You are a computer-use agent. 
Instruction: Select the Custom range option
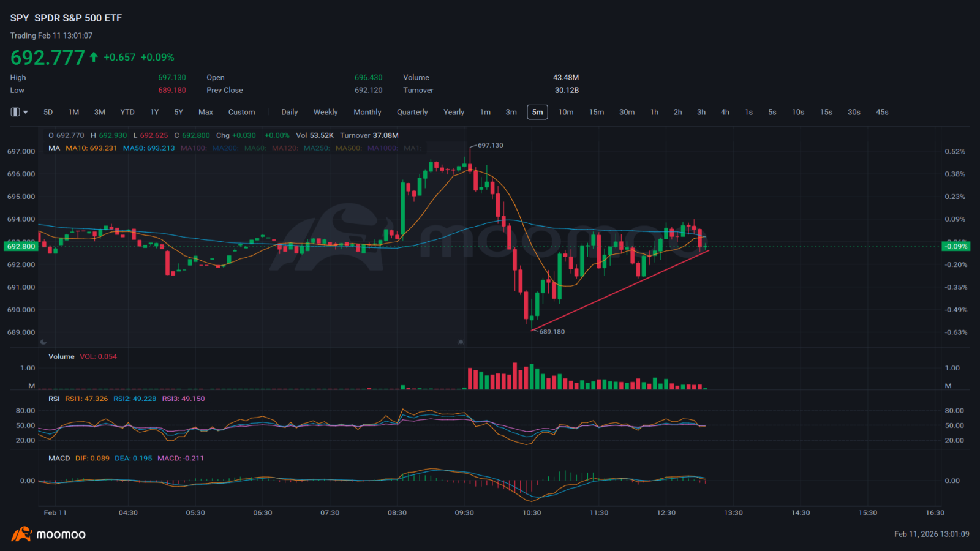[x=241, y=112]
